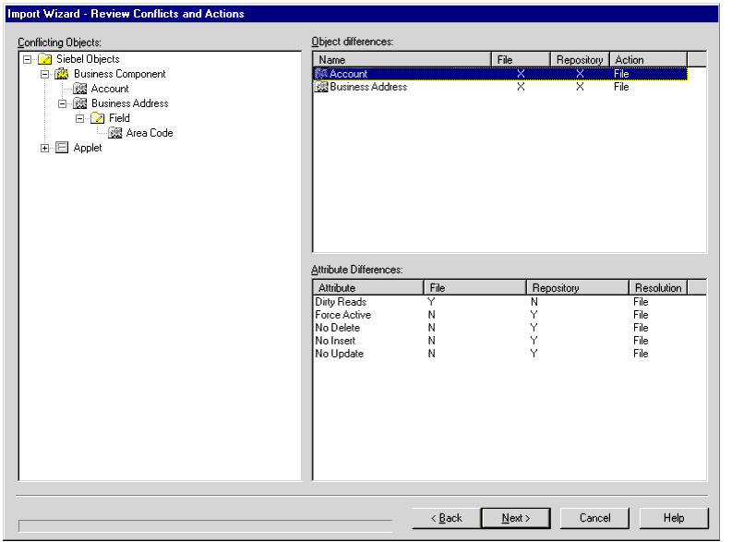Expand the Applet tree node

[x=45, y=148]
